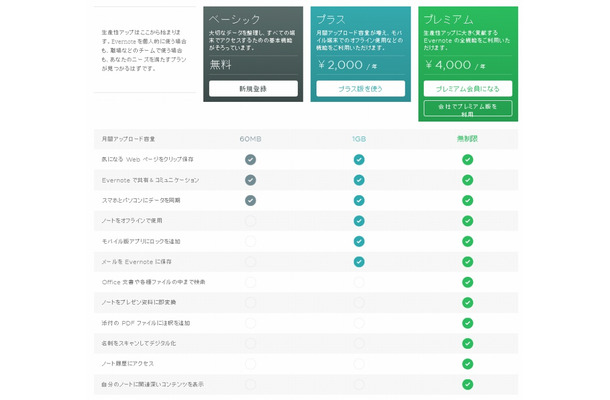Click the 自分のノートに関連深いコンテンツを表示 label
610x400 pixels.
coord(152,384)
